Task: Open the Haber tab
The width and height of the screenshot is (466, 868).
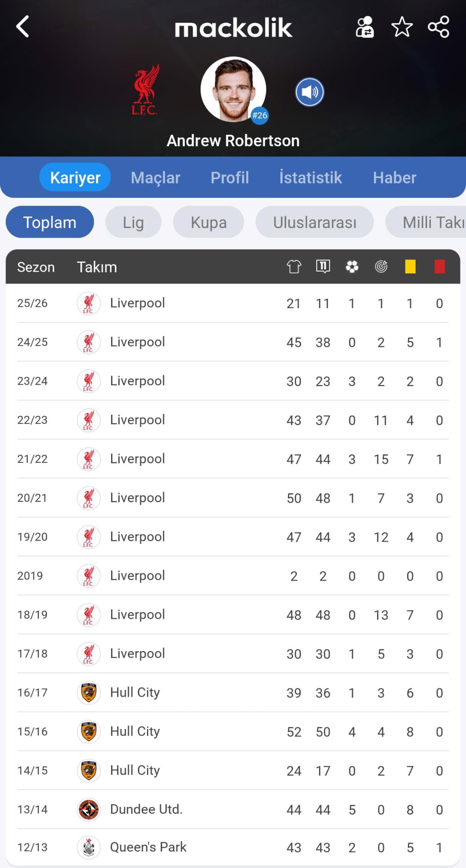Action: [394, 178]
